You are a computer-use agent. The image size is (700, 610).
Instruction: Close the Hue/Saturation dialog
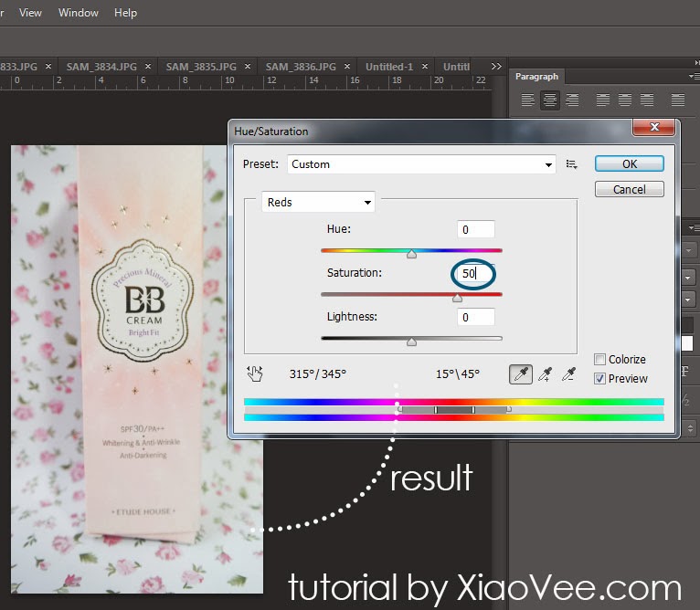click(654, 127)
